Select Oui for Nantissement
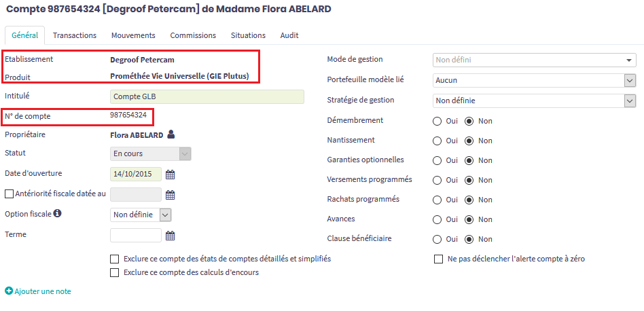The height and width of the screenshot is (311, 644). (438, 141)
